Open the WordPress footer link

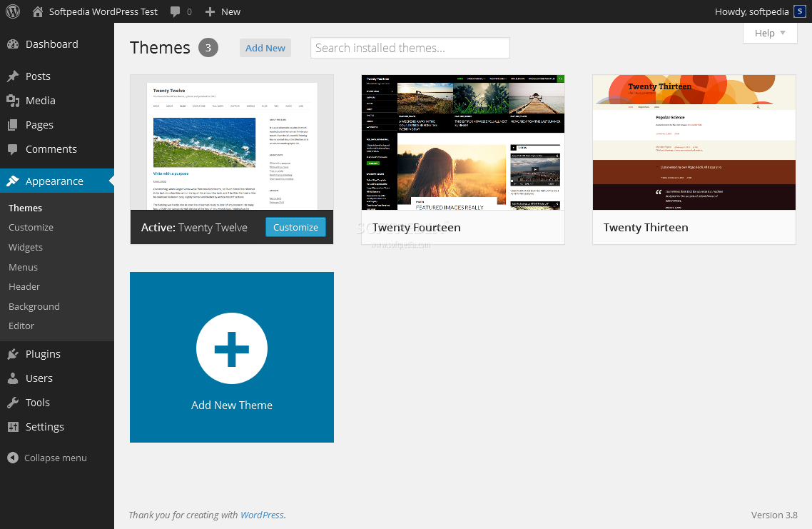coord(262,515)
